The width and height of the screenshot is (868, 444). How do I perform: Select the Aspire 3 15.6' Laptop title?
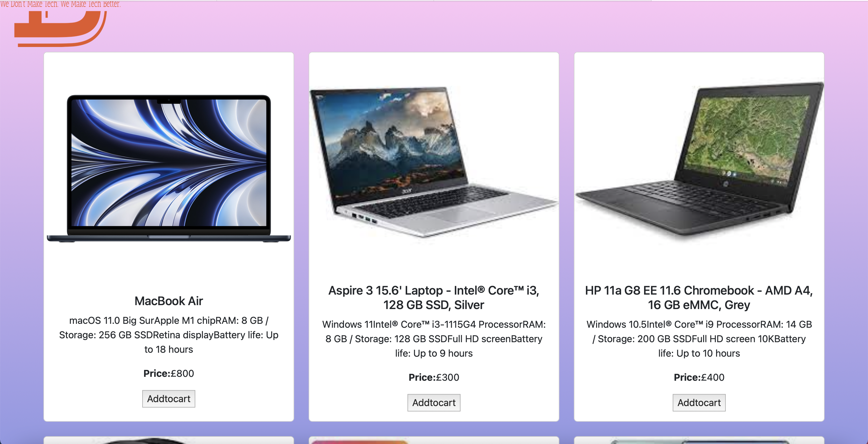pyautogui.click(x=434, y=298)
